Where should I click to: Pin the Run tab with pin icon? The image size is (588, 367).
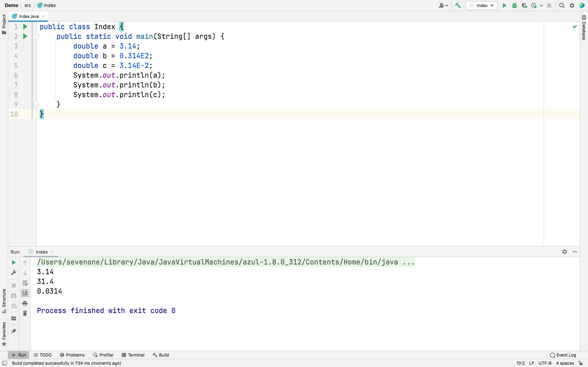click(x=14, y=331)
